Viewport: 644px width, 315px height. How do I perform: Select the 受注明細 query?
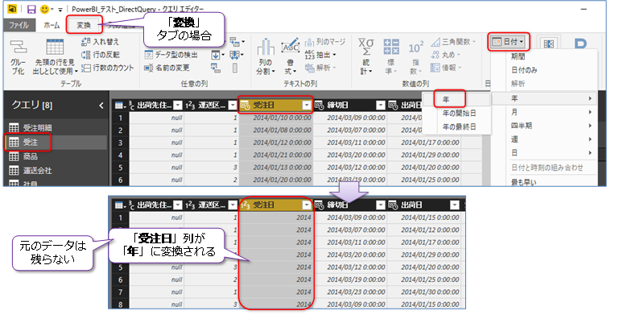pos(56,128)
